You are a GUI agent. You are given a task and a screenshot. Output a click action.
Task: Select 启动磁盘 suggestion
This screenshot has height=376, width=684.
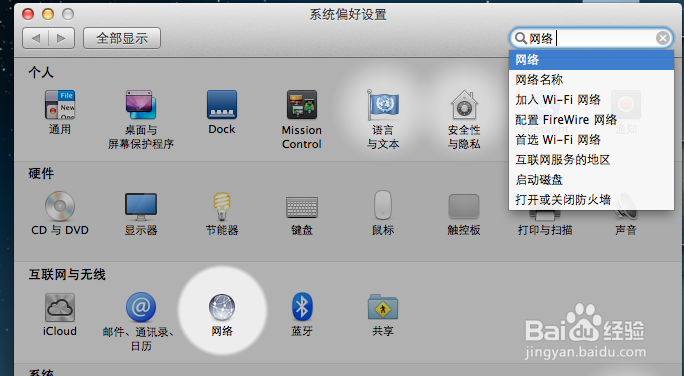pyautogui.click(x=592, y=180)
